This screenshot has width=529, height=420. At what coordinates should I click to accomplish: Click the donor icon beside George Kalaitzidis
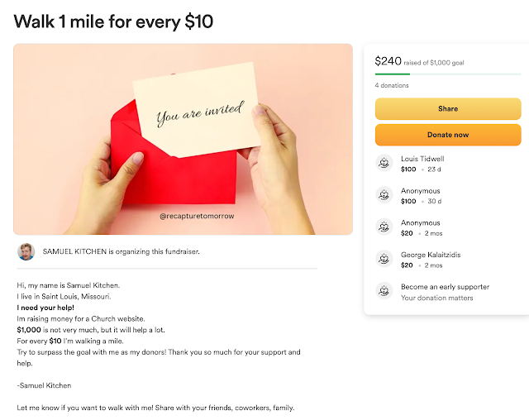(384, 259)
